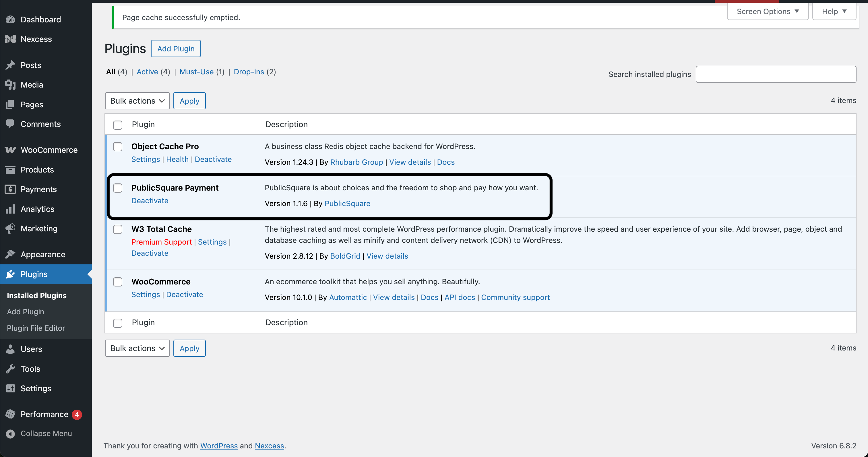
Task: Click the Posts pushpin icon
Action: click(10, 65)
